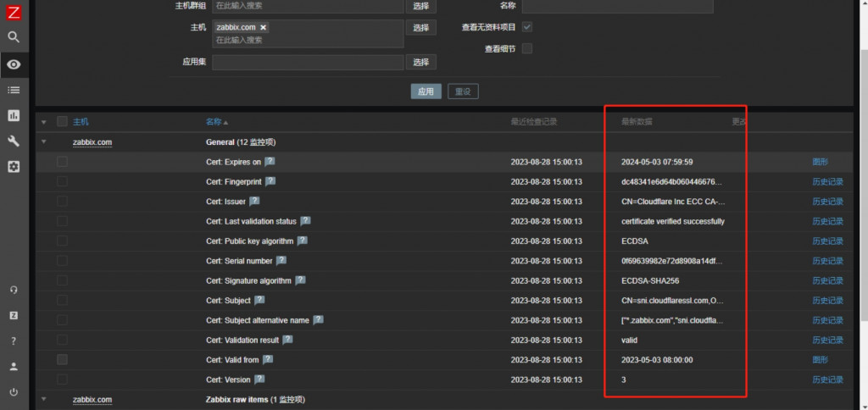Check the Cert: Public key algorithm row checkbox
868x410 pixels.
tap(62, 241)
